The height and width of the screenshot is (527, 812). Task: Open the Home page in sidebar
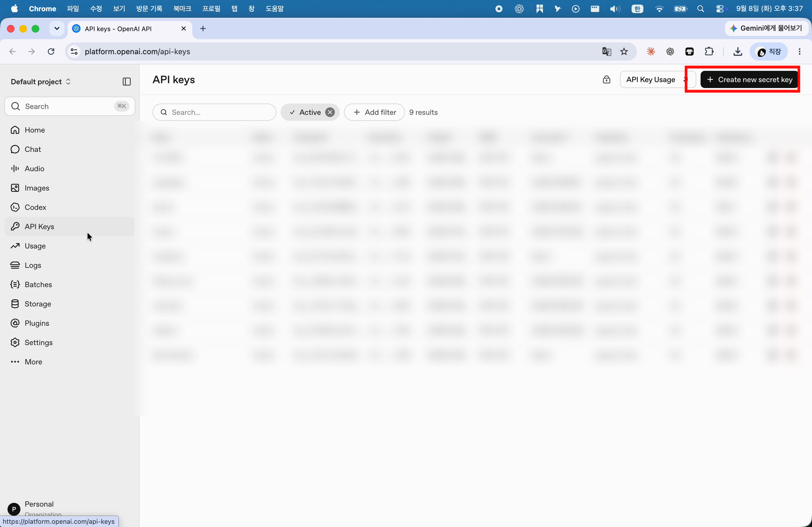pos(69,130)
